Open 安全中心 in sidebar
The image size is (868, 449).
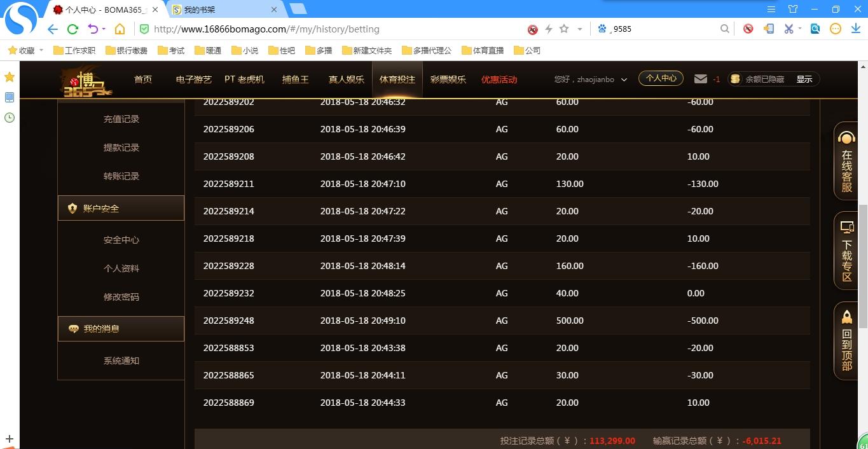(121, 240)
